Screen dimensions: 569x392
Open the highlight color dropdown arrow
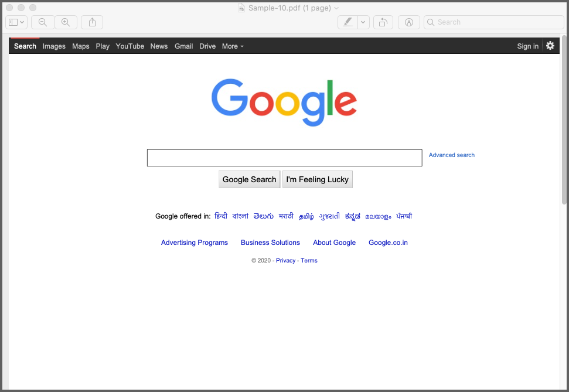363,22
